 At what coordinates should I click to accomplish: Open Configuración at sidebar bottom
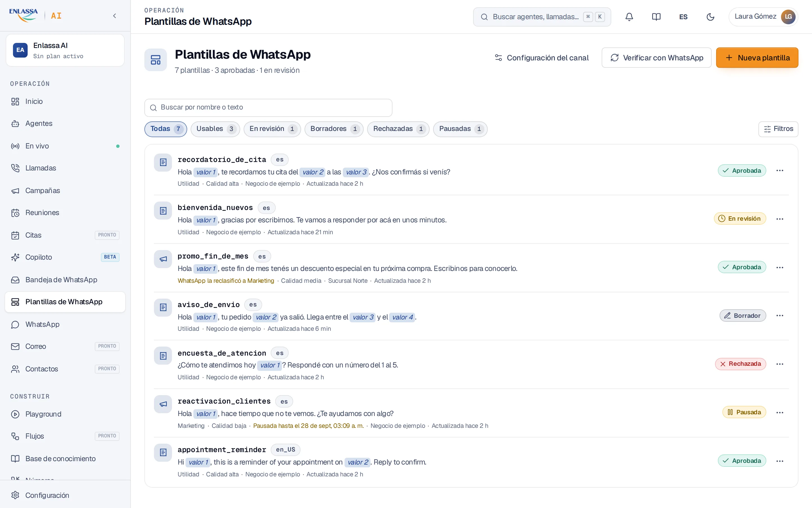click(x=65, y=496)
